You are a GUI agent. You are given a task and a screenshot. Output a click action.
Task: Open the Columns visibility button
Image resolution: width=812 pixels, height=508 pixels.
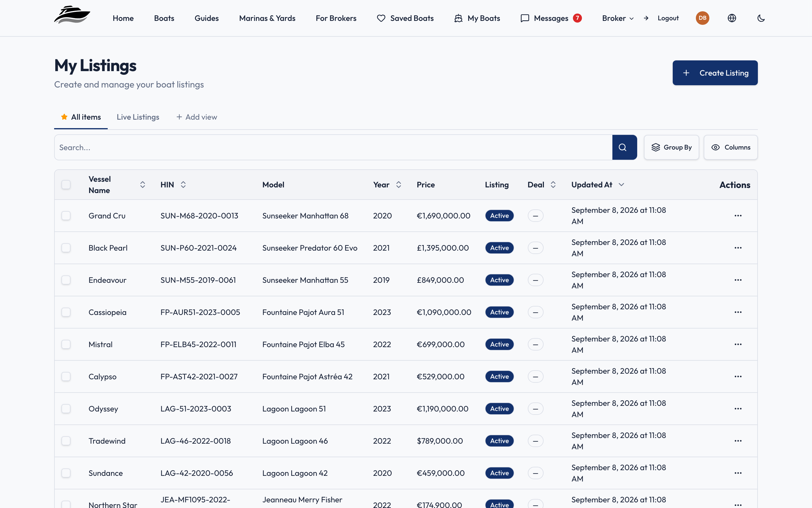coord(731,147)
